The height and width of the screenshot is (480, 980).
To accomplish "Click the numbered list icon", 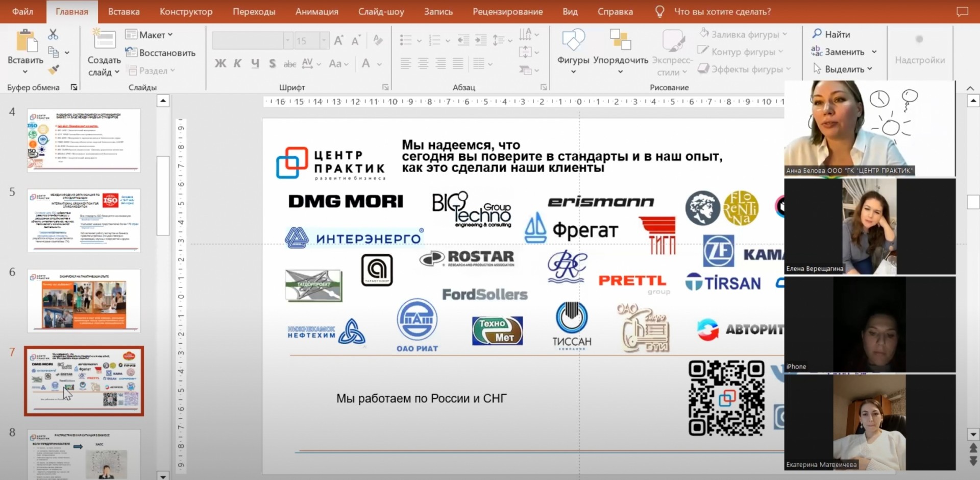I will click(435, 40).
